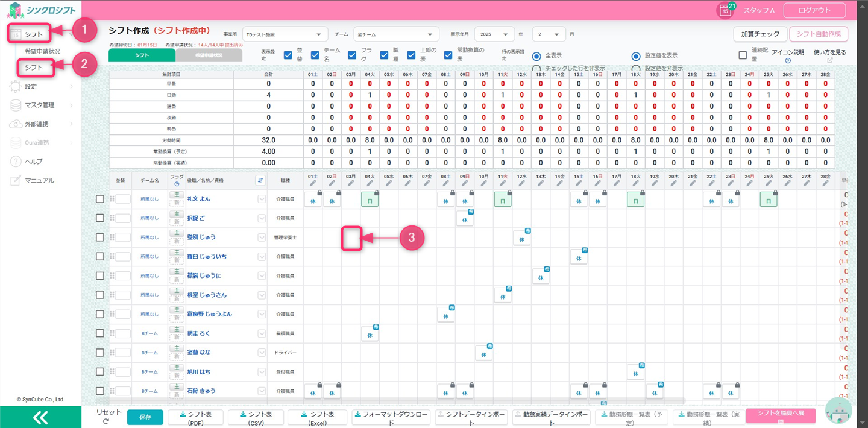Click the flag column help icon
Image resolution: width=868 pixels, height=428 pixels.
177,184
